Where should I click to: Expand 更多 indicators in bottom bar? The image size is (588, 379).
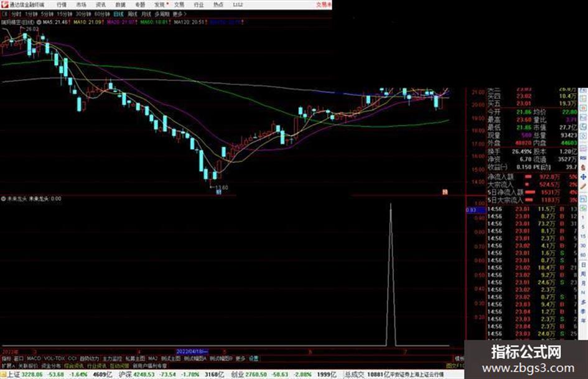pyautogui.click(x=240, y=358)
